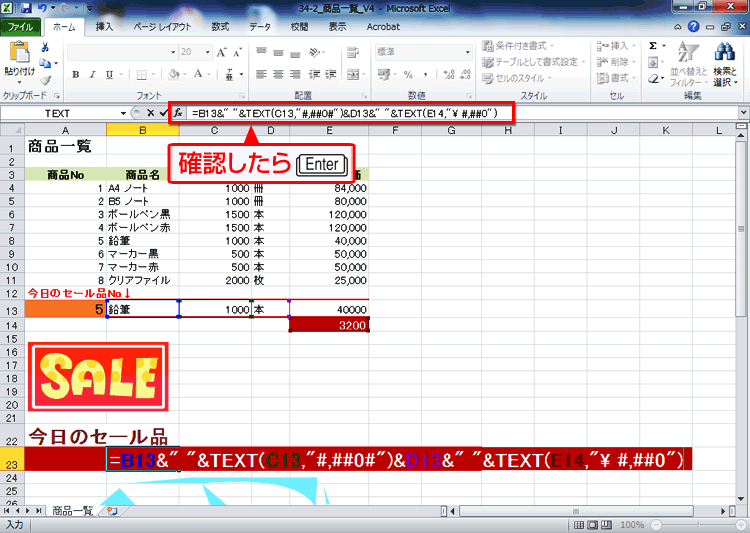This screenshot has height=533, width=750.
Task: Select Normal view in status bar
Action: click(579, 525)
